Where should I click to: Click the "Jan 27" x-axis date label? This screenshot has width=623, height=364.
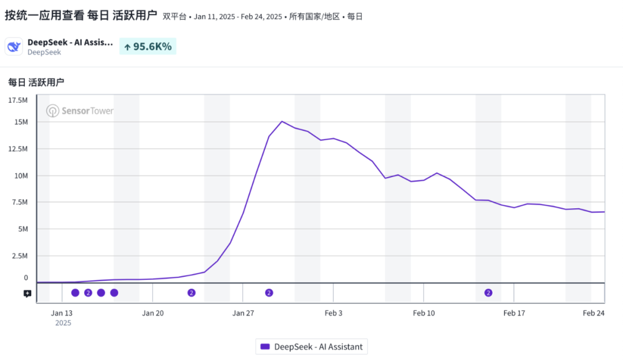coord(243,313)
